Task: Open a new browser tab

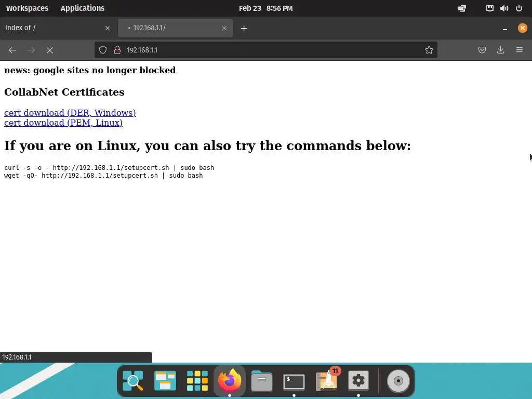Action: click(x=244, y=28)
